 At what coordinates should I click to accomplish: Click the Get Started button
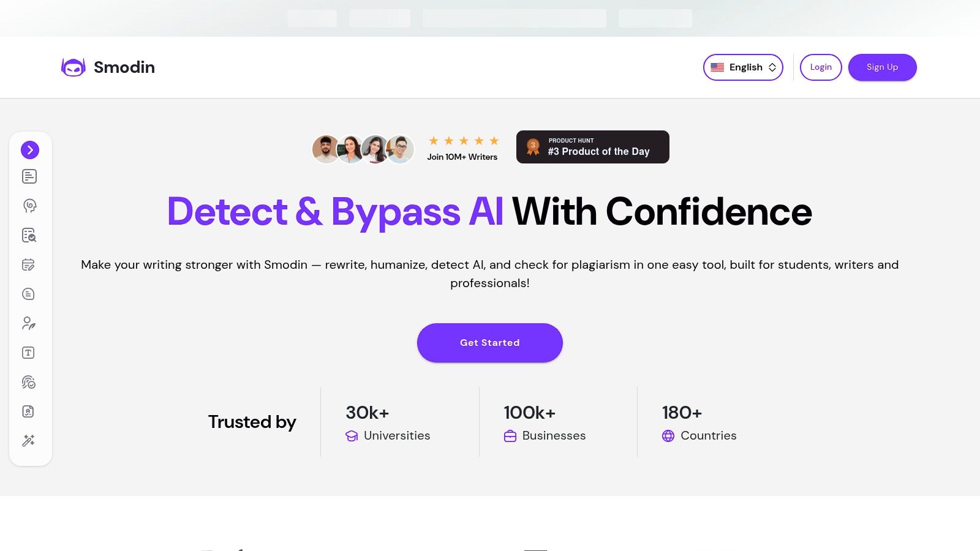pyautogui.click(x=490, y=343)
